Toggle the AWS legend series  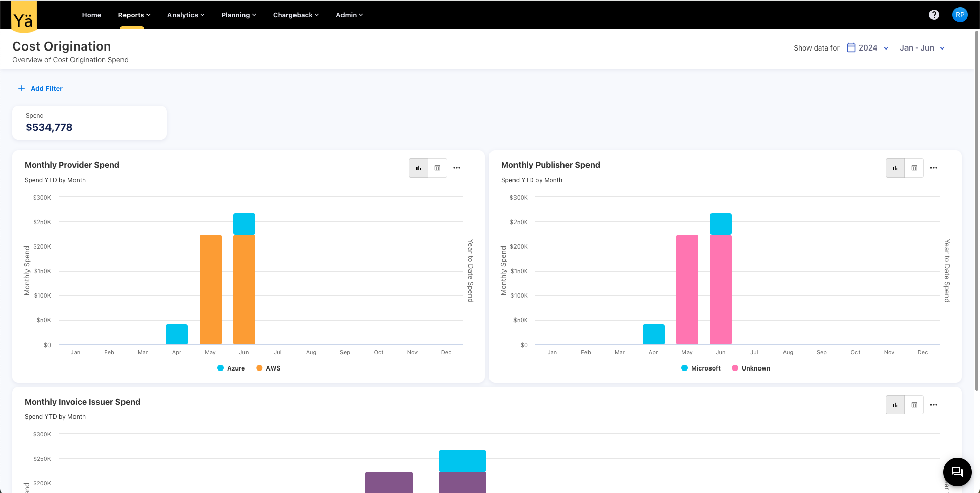(x=268, y=368)
